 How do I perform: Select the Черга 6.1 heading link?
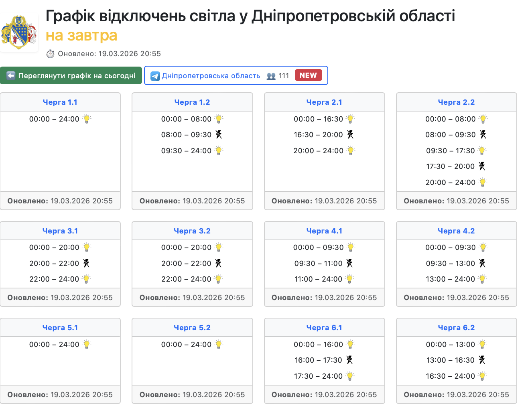pos(324,328)
